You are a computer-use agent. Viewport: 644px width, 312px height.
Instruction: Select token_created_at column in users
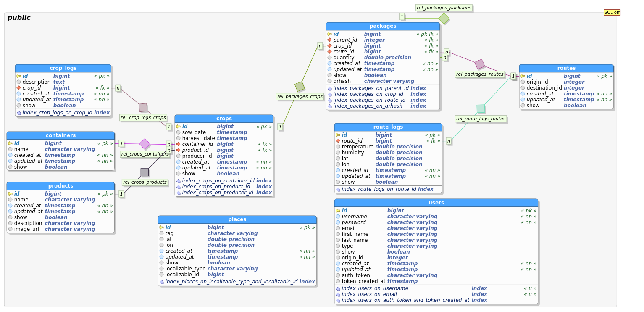coord(436,281)
